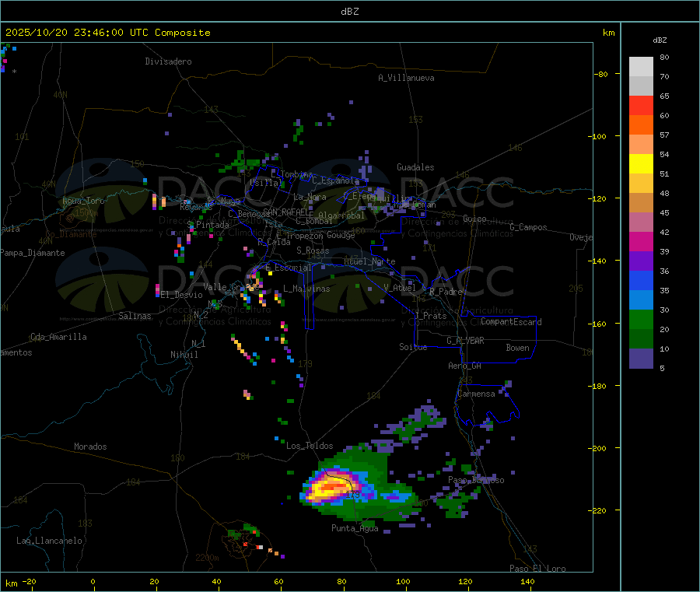Click the Salinas map label
700x592 pixels.
point(135,316)
